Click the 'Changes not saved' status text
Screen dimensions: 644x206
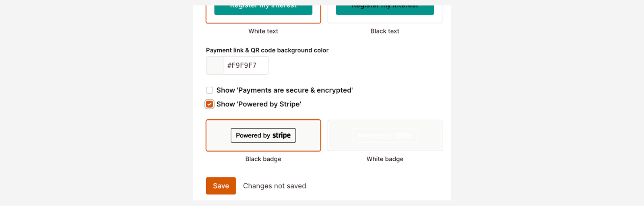(275, 186)
